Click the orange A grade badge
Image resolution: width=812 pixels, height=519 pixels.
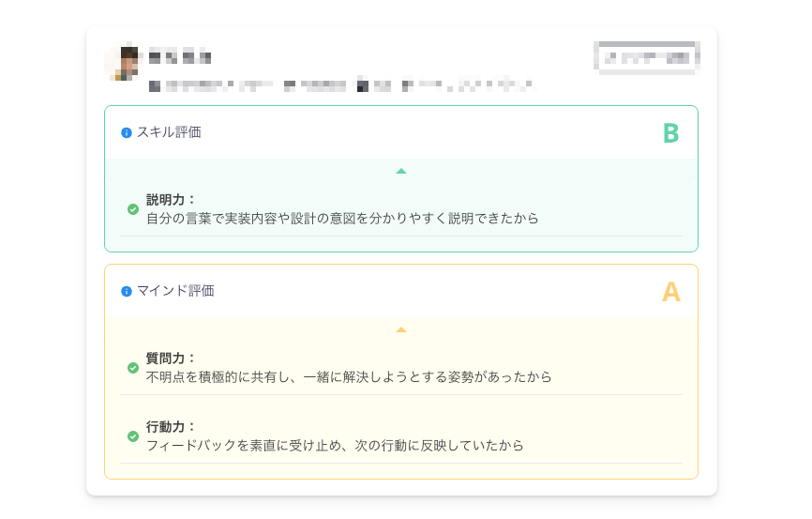coord(671,292)
